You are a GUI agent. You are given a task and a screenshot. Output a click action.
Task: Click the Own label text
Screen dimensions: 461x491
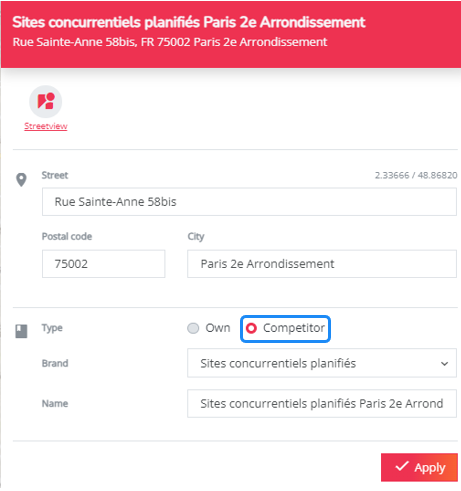(x=218, y=328)
